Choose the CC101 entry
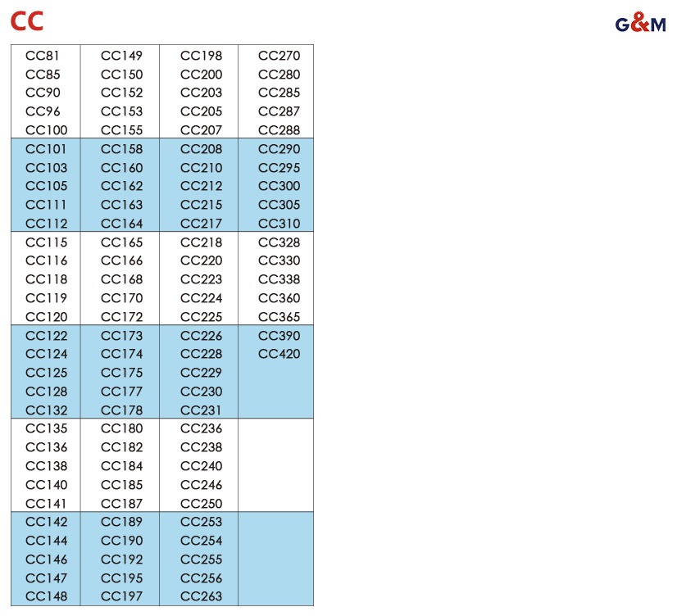Image resolution: width=677 pixels, height=616 pixels. tap(46, 149)
